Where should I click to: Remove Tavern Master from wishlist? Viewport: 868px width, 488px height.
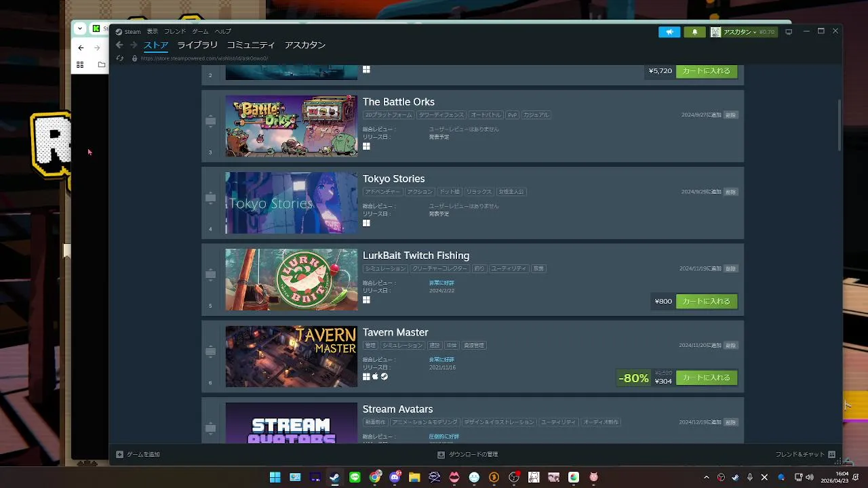730,345
